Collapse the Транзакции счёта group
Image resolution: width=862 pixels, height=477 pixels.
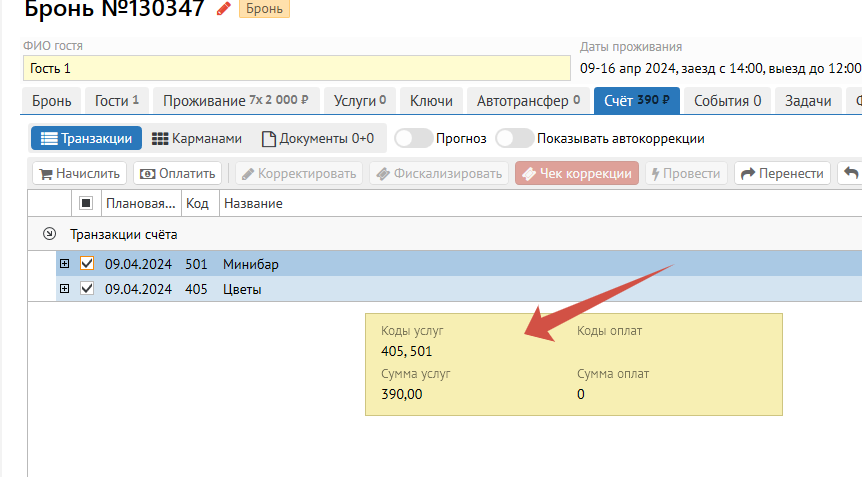tap(49, 234)
